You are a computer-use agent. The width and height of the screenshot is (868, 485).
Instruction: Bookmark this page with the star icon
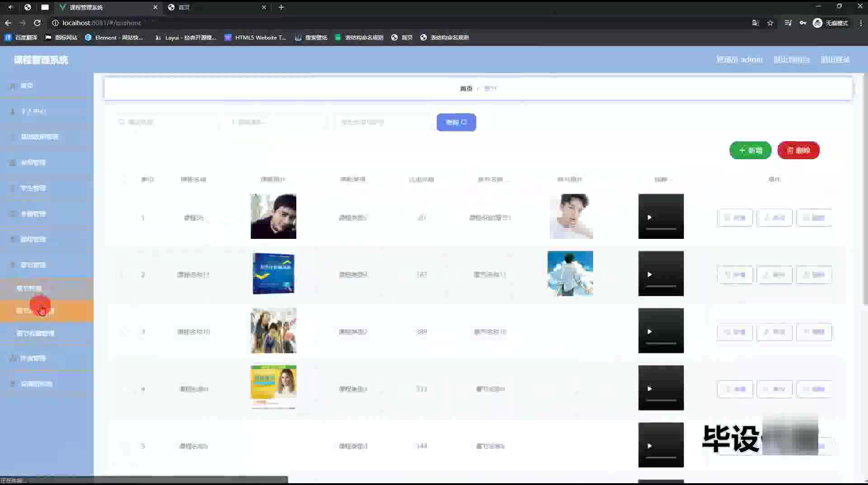[770, 23]
